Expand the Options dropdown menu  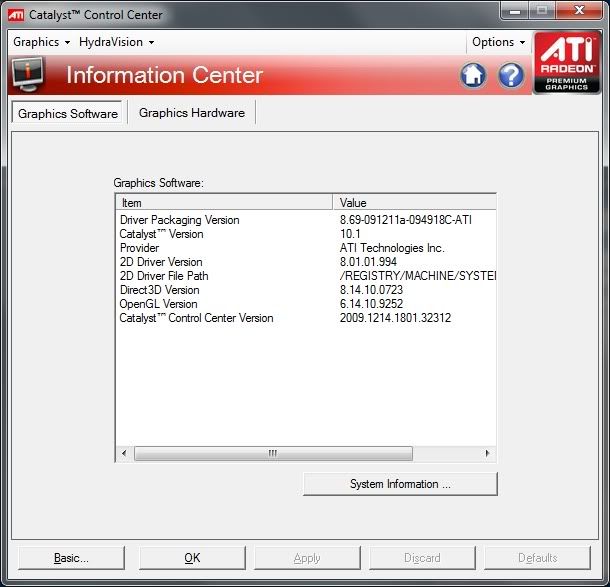pos(498,42)
